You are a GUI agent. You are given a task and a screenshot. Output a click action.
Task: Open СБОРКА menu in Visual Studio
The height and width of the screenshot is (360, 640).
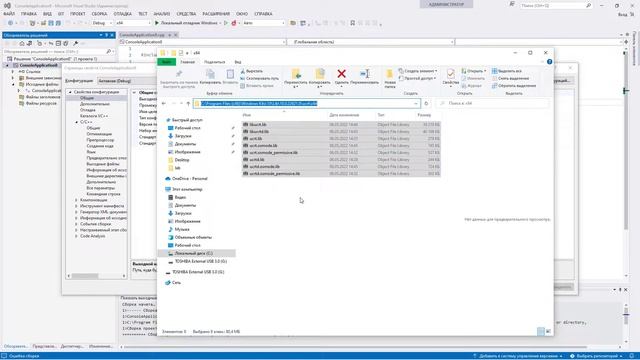99,14
